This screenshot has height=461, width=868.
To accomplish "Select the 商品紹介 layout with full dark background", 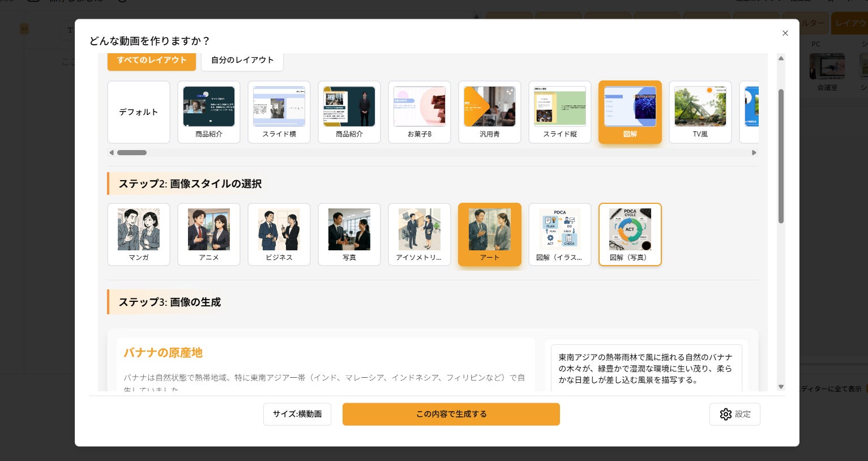I will (209, 112).
